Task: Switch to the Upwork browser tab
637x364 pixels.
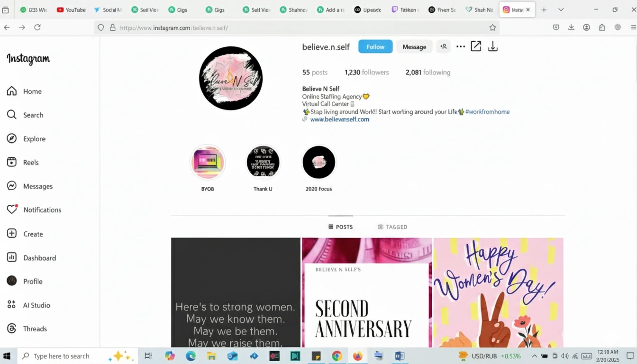Action: (x=367, y=9)
